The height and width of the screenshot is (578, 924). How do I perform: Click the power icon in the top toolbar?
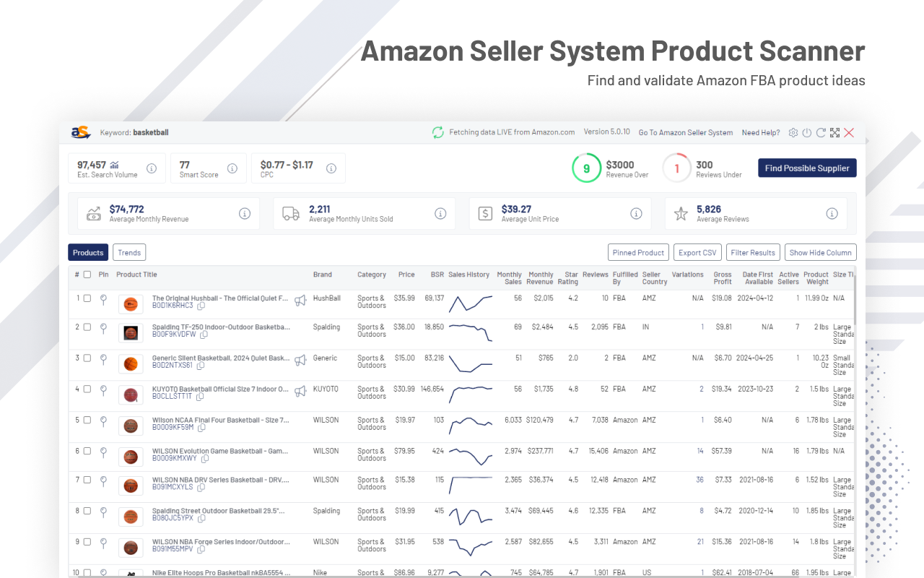click(806, 133)
